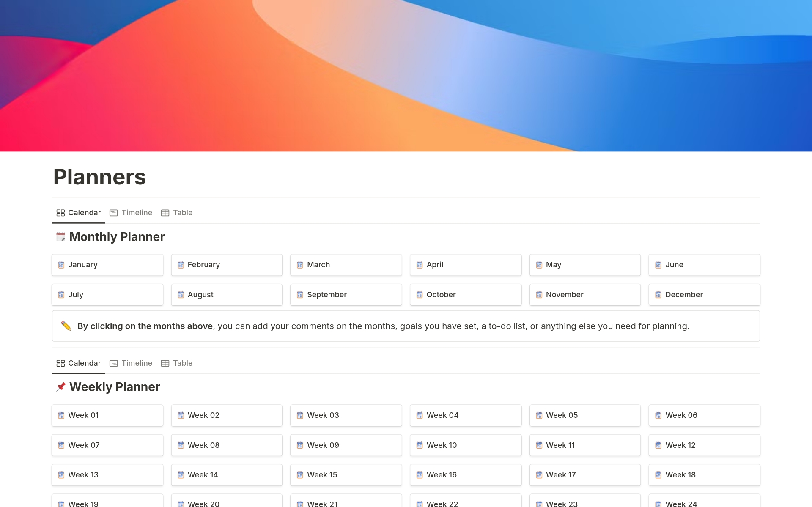
Task: Click the spiral calendar emoji next to Monthly Planner
Action: click(60, 236)
